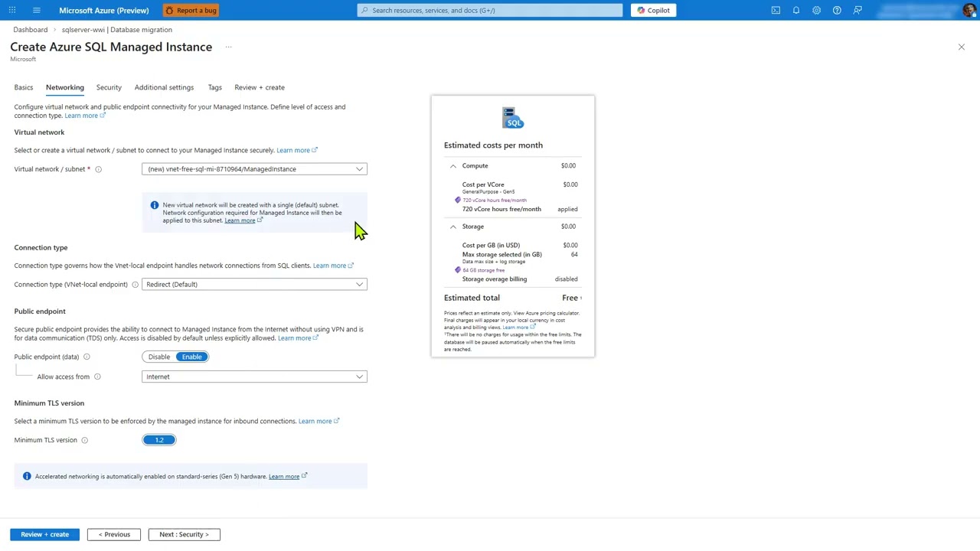
Task: Switch to the Review + create tab
Action: 260,87
